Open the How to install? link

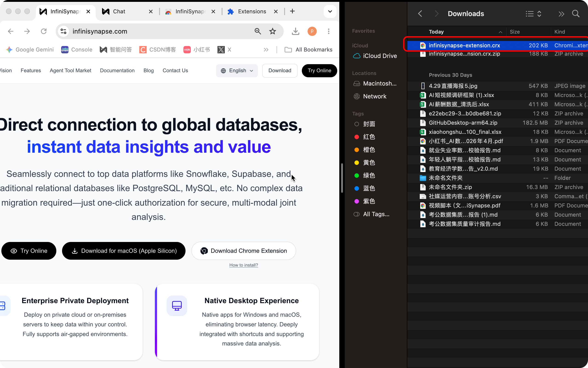(x=244, y=265)
